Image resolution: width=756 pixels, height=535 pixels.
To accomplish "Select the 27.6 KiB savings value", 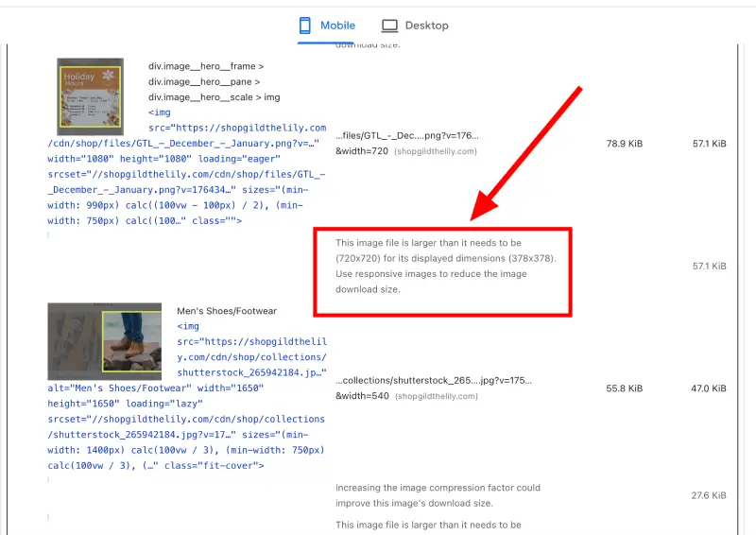I will pyautogui.click(x=708, y=495).
